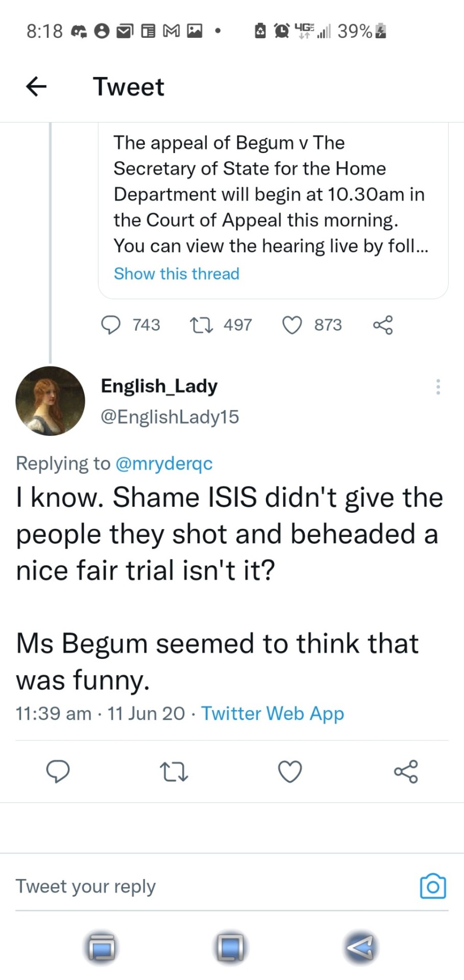Open the @mryderqc profile mention

click(x=164, y=463)
